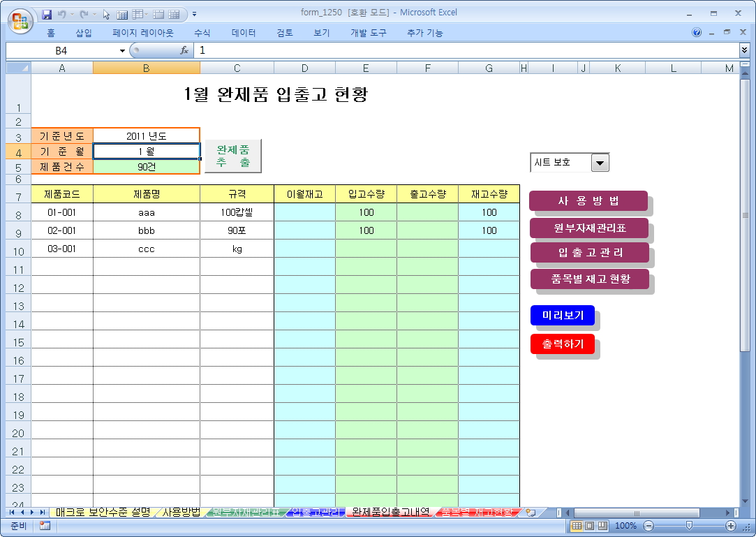Click the Undo arrow icon
The height and width of the screenshot is (537, 756).
[x=62, y=14]
